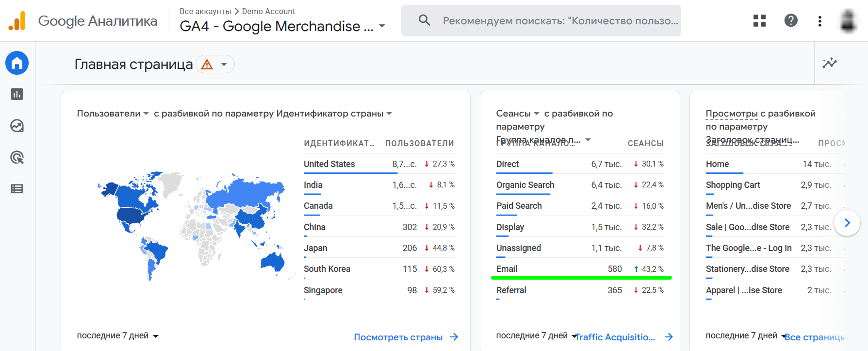This screenshot has width=868, height=351.
Task: Open the Все страницы link
Action: (814, 337)
